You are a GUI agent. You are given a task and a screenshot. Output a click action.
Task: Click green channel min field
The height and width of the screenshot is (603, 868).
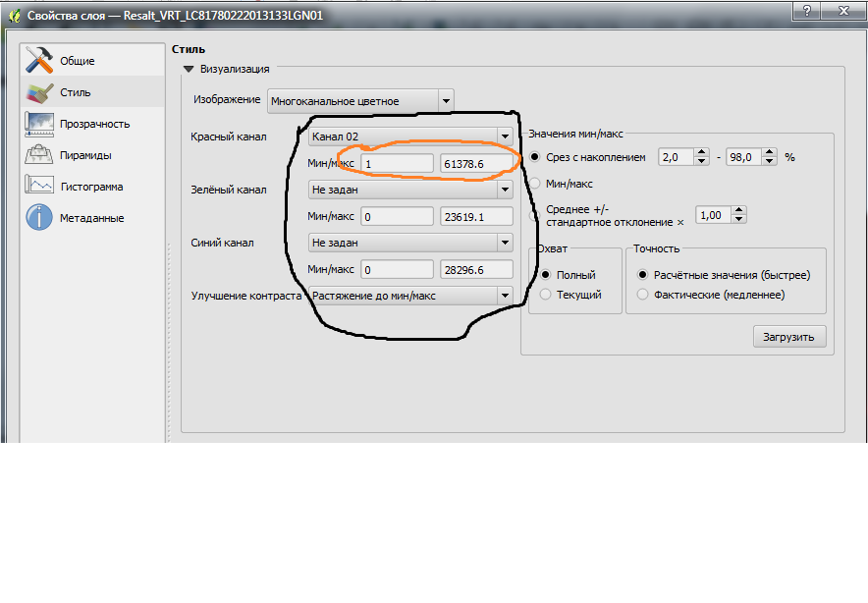point(397,217)
